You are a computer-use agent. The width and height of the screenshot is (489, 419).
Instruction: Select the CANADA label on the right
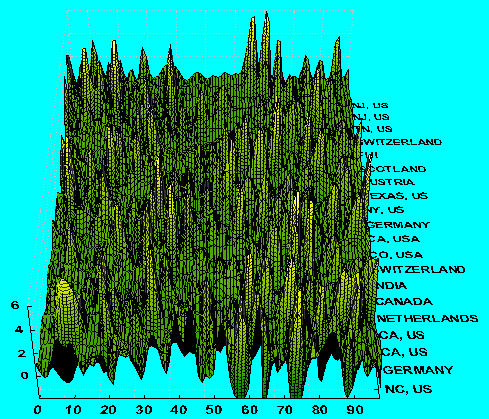(x=404, y=302)
